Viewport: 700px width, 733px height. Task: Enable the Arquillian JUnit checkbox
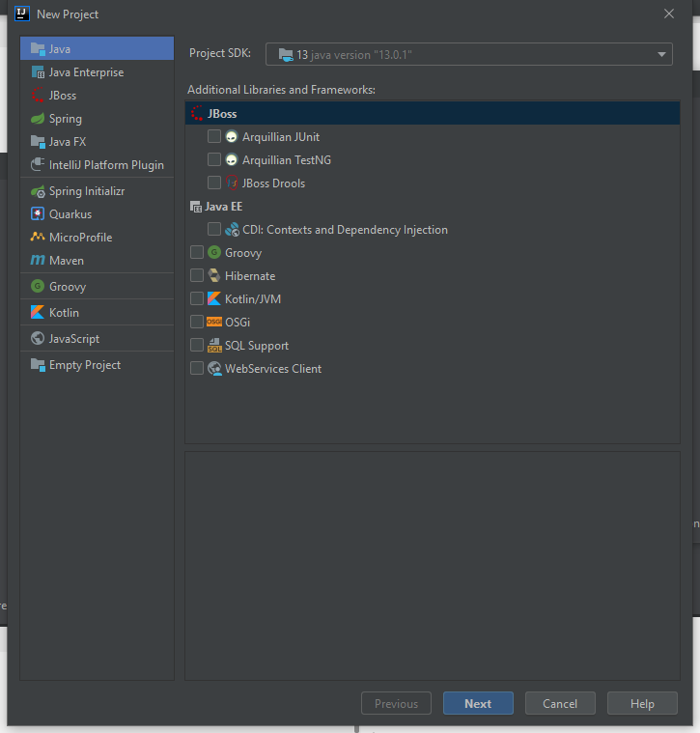point(214,137)
